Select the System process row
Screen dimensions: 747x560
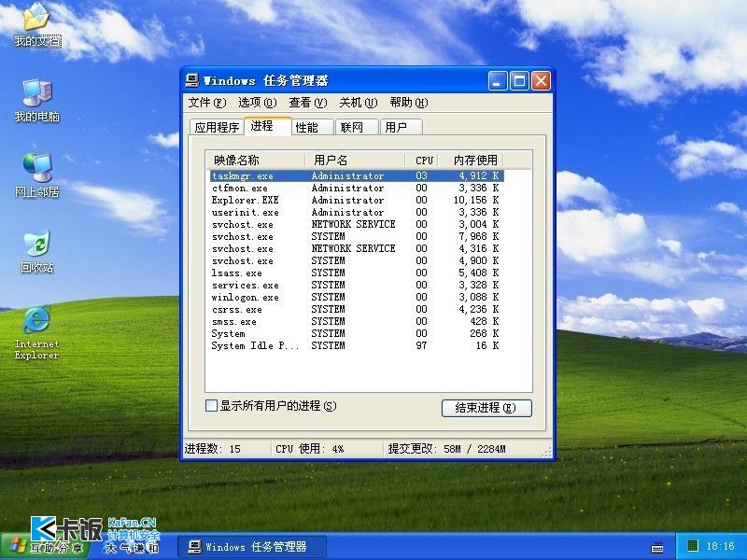[x=357, y=334]
